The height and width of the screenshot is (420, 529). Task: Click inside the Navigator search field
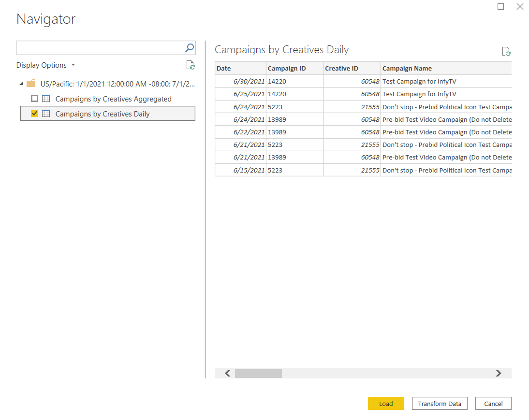coord(99,48)
